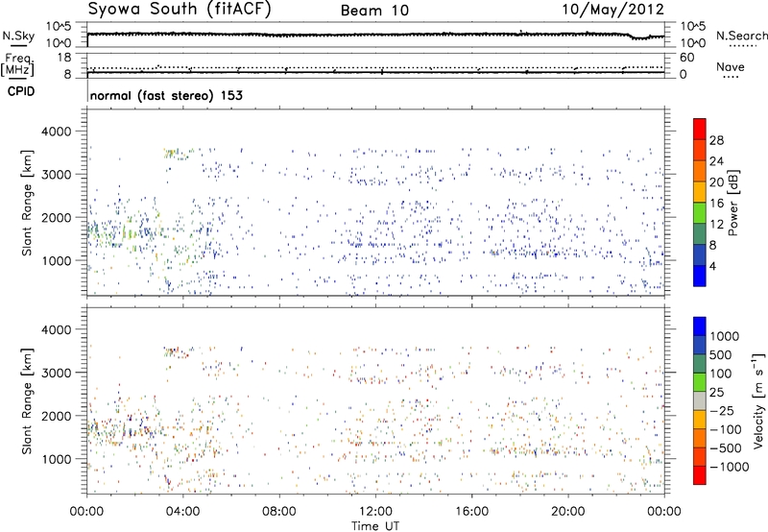Click the 'Velocity [m s-1]' colorbar label
This screenshot has height=532, width=768.
click(758, 400)
